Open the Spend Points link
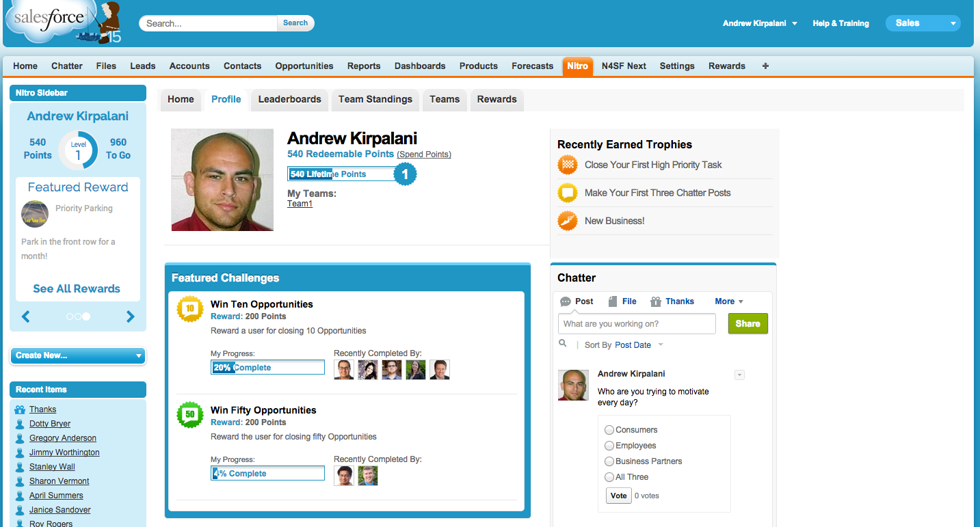Viewport: 980px width, 527px height. (x=424, y=154)
